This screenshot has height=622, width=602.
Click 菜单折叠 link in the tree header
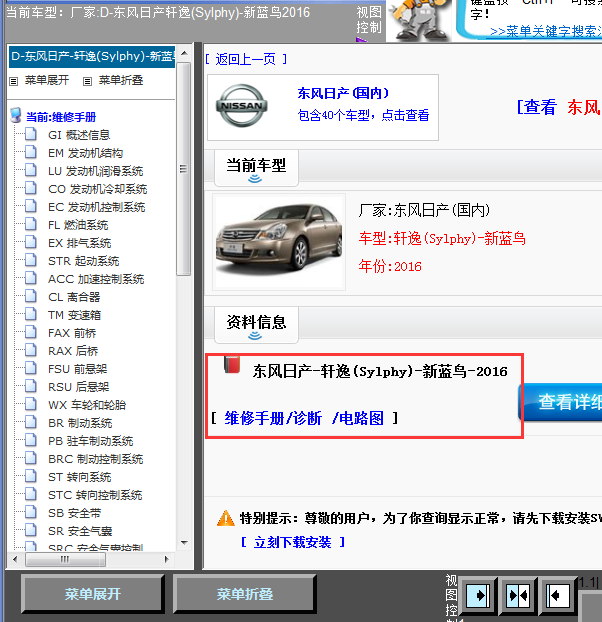(121, 80)
